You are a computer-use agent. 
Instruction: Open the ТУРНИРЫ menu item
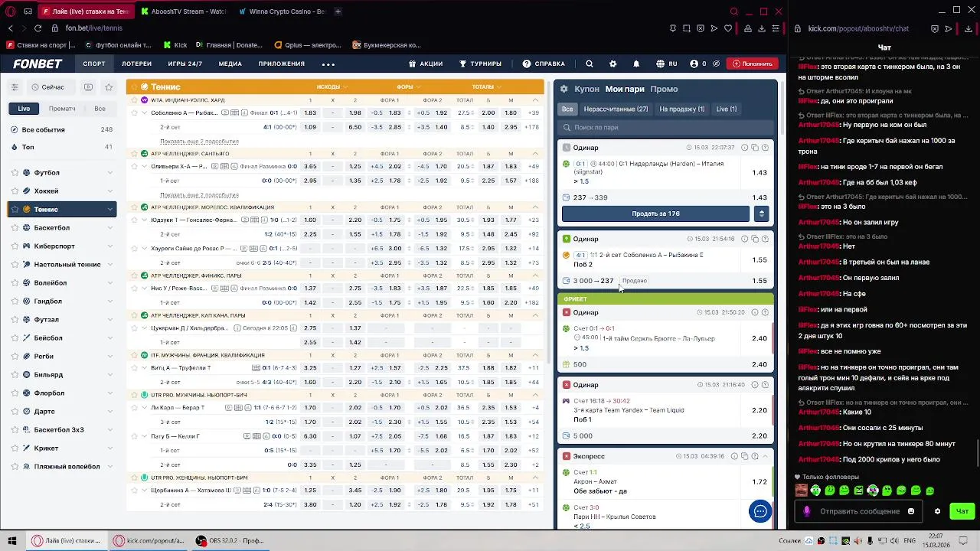480,64
